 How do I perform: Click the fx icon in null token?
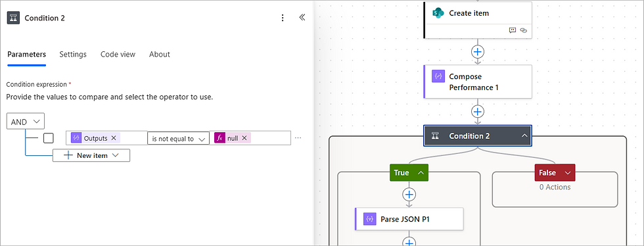coord(219,138)
